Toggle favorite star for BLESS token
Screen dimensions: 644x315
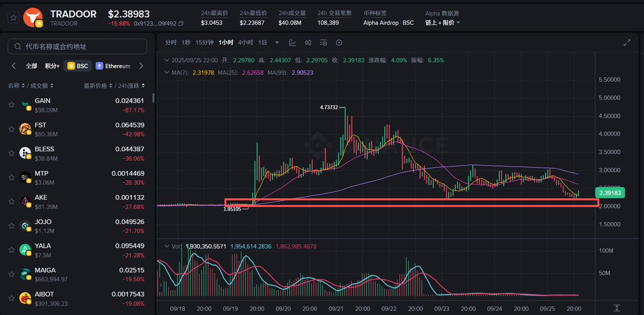[x=11, y=153]
